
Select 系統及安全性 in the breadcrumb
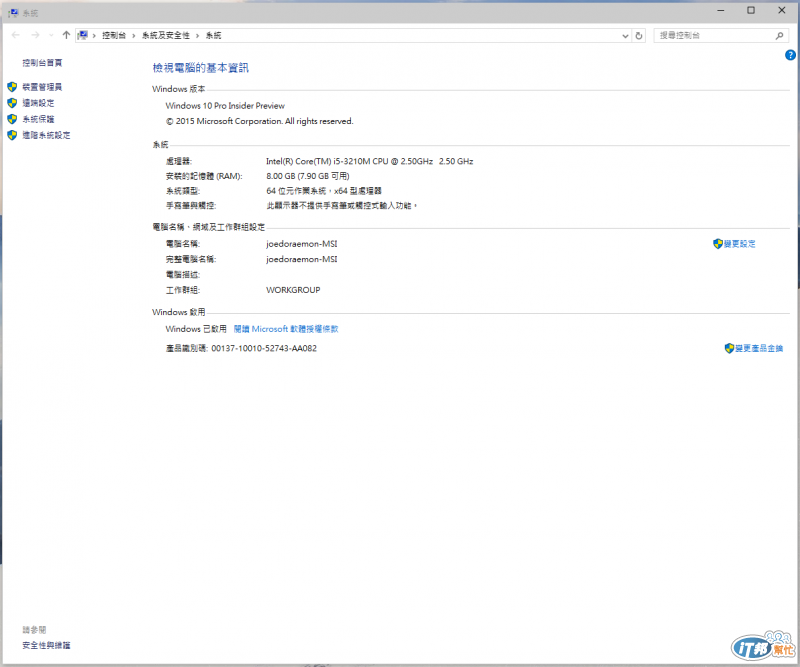point(165,35)
